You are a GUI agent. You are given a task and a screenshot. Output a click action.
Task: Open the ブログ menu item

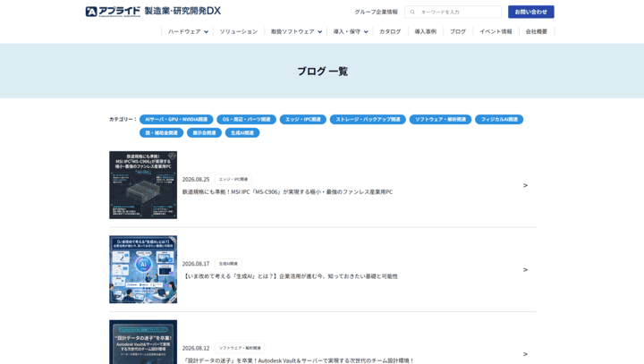click(x=458, y=31)
